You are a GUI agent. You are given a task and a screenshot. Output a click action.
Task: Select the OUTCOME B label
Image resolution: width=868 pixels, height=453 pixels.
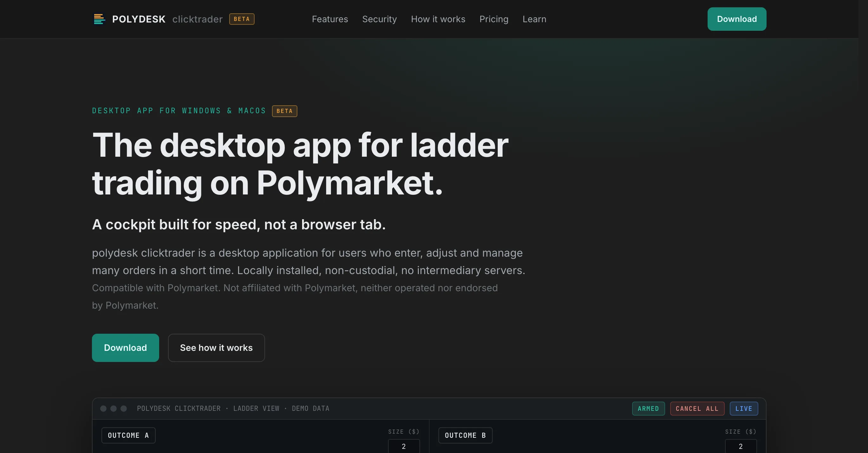coord(465,435)
